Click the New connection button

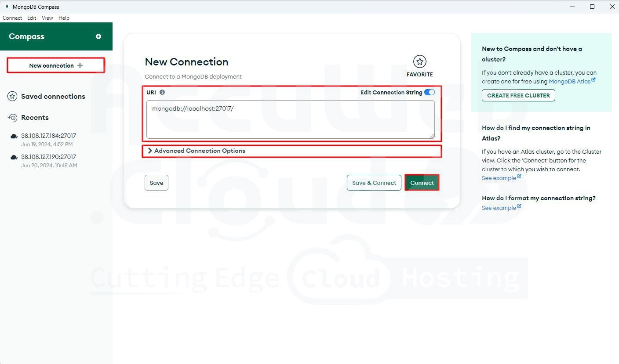[x=56, y=65]
